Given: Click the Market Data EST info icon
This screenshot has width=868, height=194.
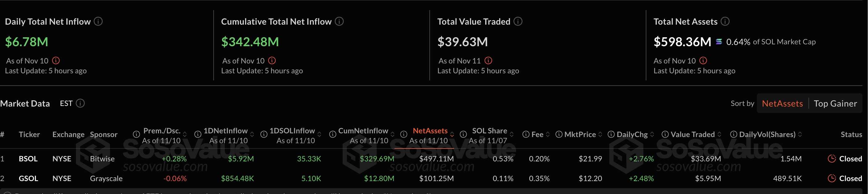Looking at the screenshot, I should [x=81, y=103].
